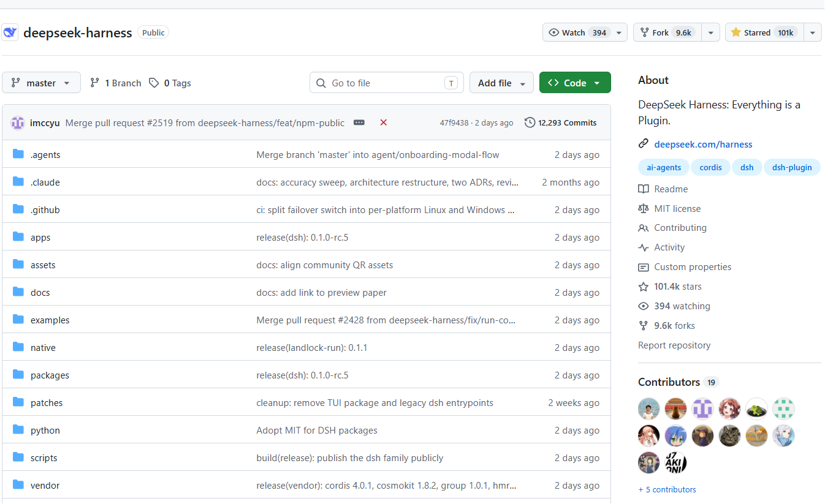Click the .github folder icon
Screen dimensions: 825x504
click(x=18, y=209)
